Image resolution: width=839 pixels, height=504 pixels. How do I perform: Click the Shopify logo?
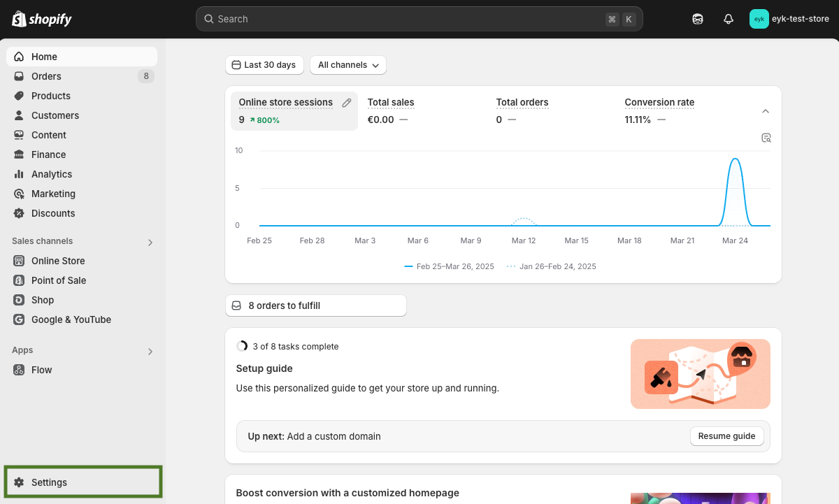click(42, 19)
